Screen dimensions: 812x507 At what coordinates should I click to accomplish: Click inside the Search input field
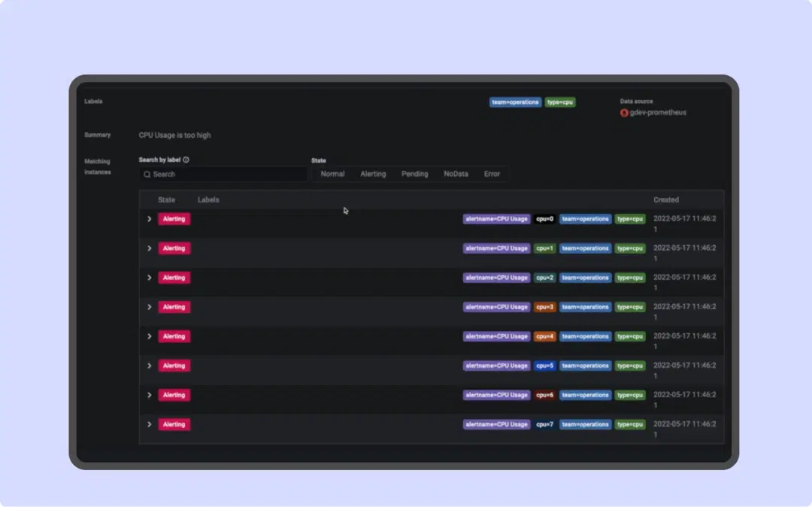click(222, 174)
